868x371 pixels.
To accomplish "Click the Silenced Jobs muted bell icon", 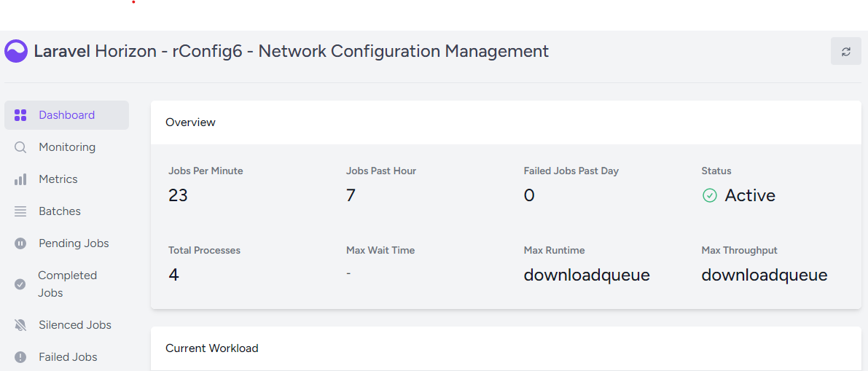I will [20, 325].
